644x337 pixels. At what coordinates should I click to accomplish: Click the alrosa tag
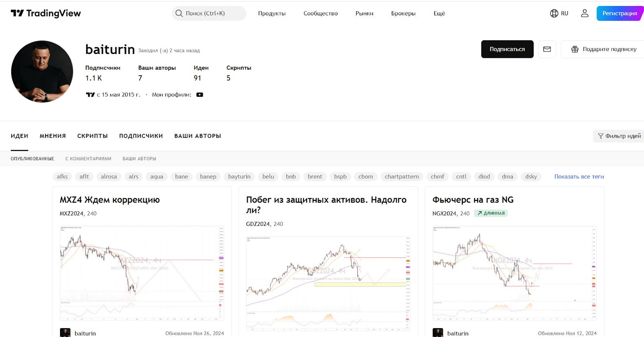tap(109, 176)
